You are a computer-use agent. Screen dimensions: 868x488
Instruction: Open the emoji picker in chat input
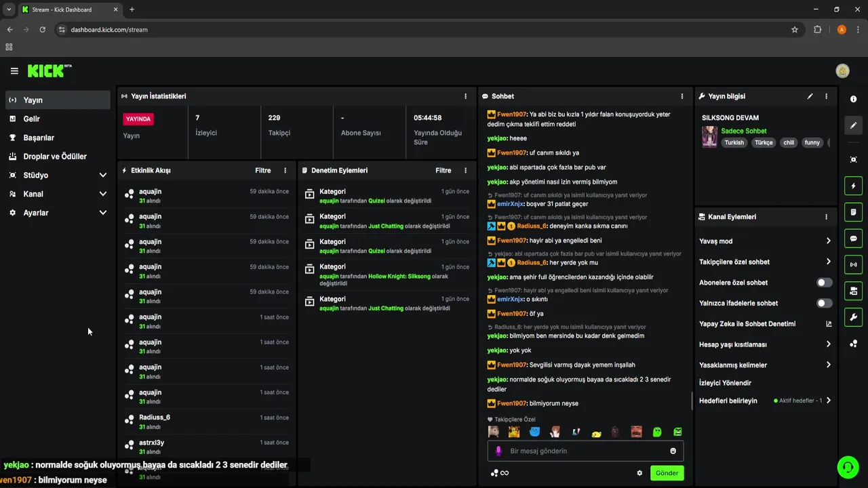(x=673, y=451)
